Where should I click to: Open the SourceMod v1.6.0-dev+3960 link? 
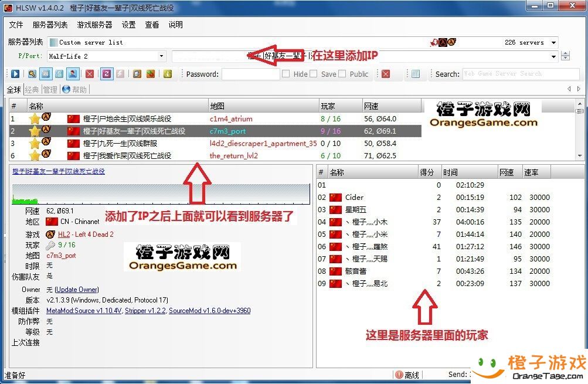210,311
